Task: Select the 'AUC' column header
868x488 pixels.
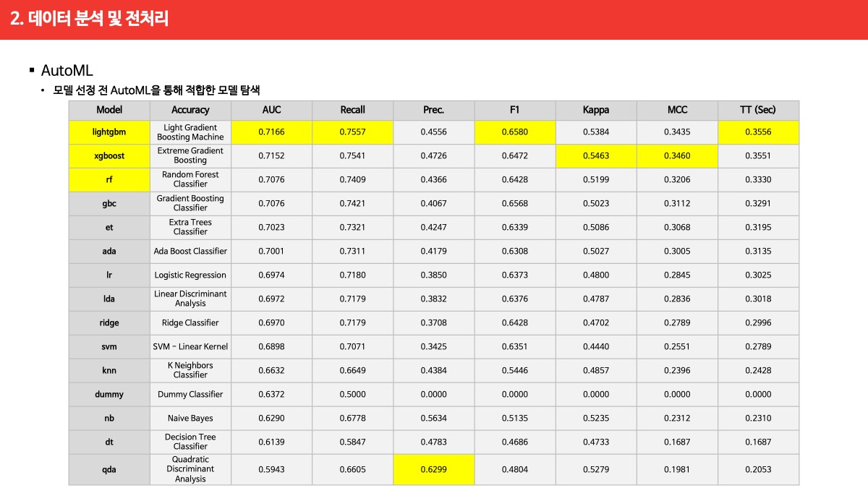Action: [271, 110]
